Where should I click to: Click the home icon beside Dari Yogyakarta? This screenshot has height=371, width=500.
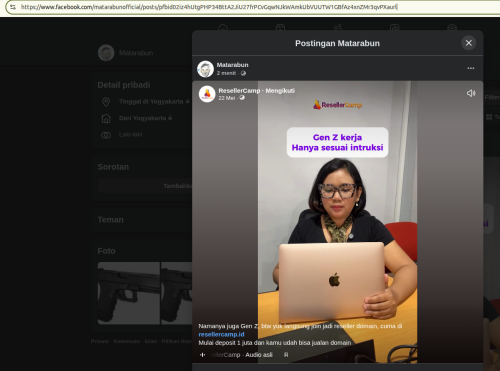point(106,118)
